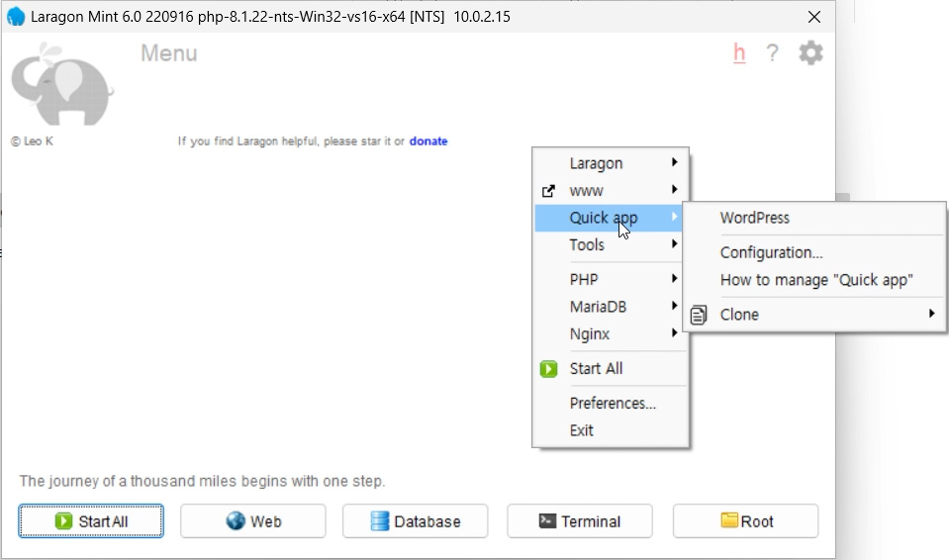Viewport: 949px width, 560px height.
Task: Expand the Tools submenu arrow
Action: [x=674, y=244]
